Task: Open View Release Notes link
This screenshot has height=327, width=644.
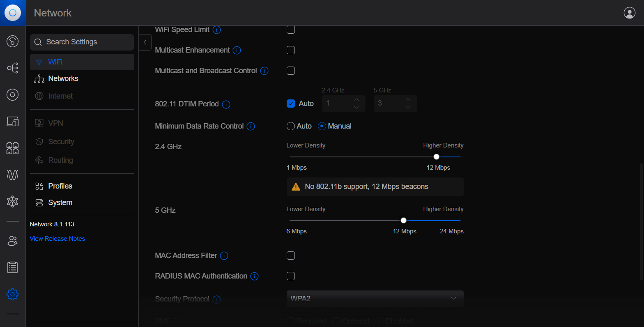Action: (x=57, y=239)
